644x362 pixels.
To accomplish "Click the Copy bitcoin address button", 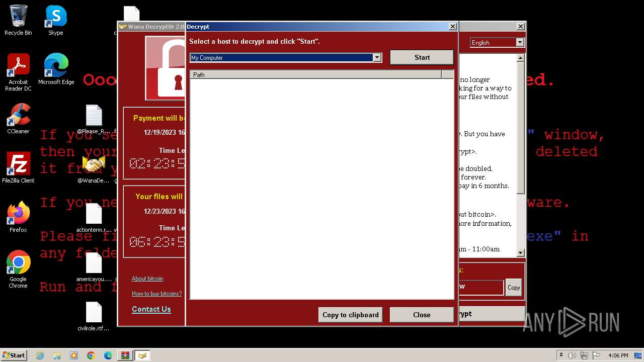I will pyautogui.click(x=514, y=288).
